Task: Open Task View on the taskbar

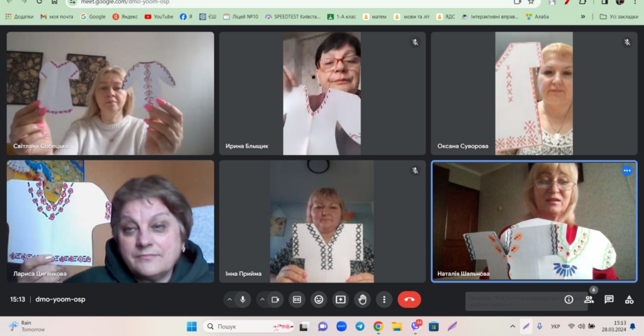Action: pyautogui.click(x=304, y=327)
